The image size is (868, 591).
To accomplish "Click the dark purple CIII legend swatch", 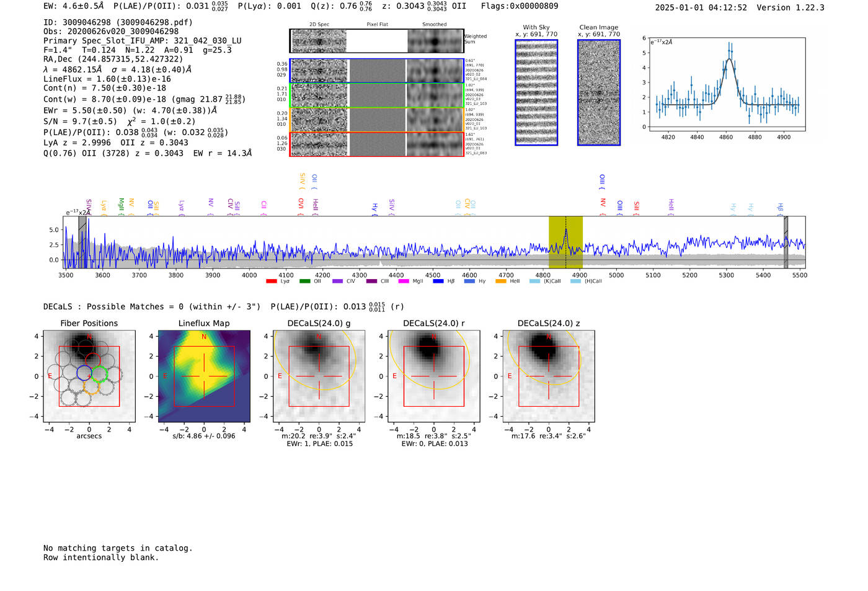I will click(371, 281).
